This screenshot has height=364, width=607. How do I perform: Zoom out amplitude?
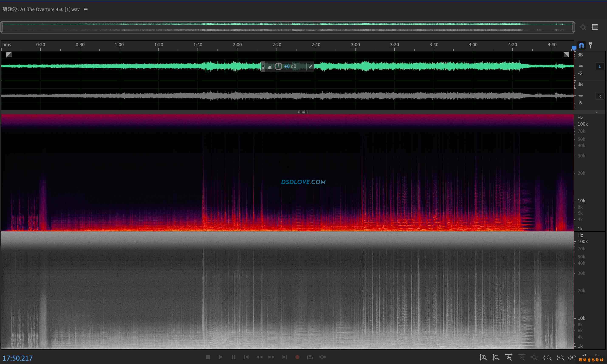click(x=496, y=357)
